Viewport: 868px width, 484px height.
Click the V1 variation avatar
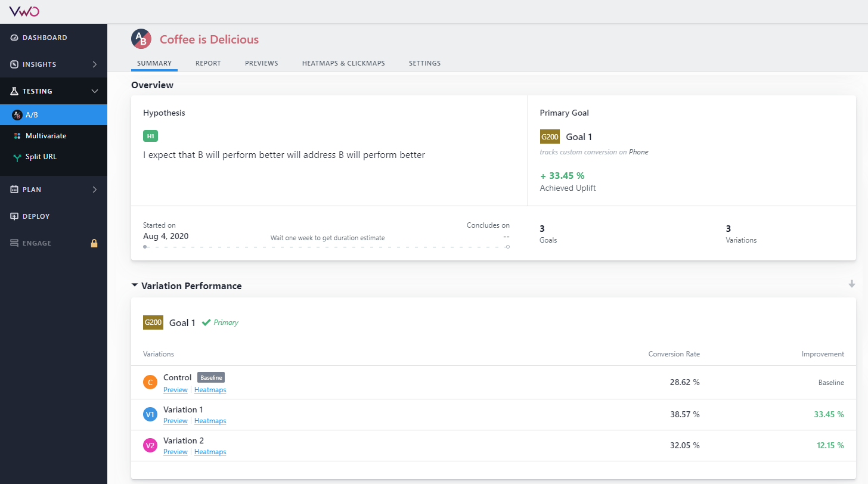click(150, 414)
